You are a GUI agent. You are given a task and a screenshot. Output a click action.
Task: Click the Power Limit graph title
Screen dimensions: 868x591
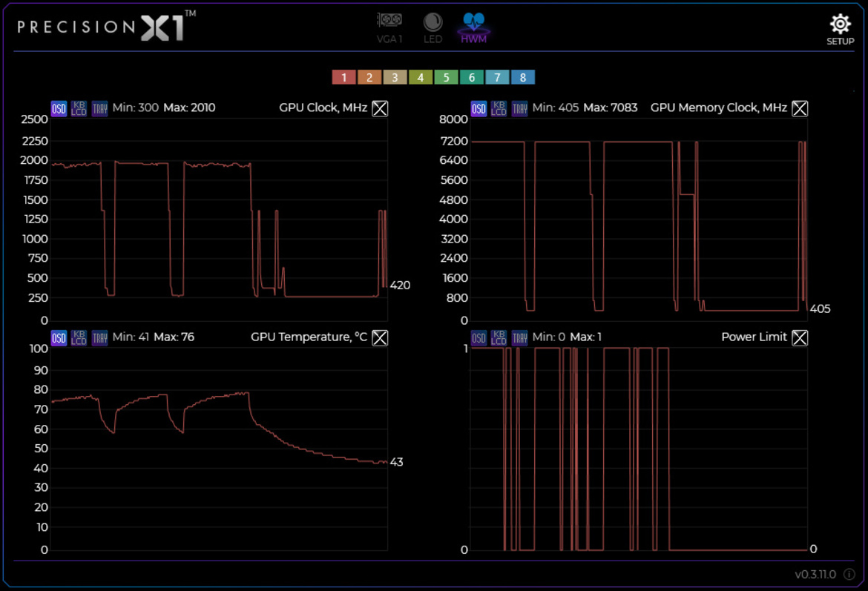click(754, 337)
